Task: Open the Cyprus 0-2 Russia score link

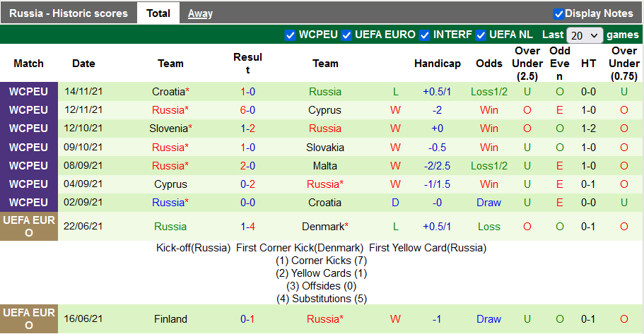Action: [x=247, y=184]
